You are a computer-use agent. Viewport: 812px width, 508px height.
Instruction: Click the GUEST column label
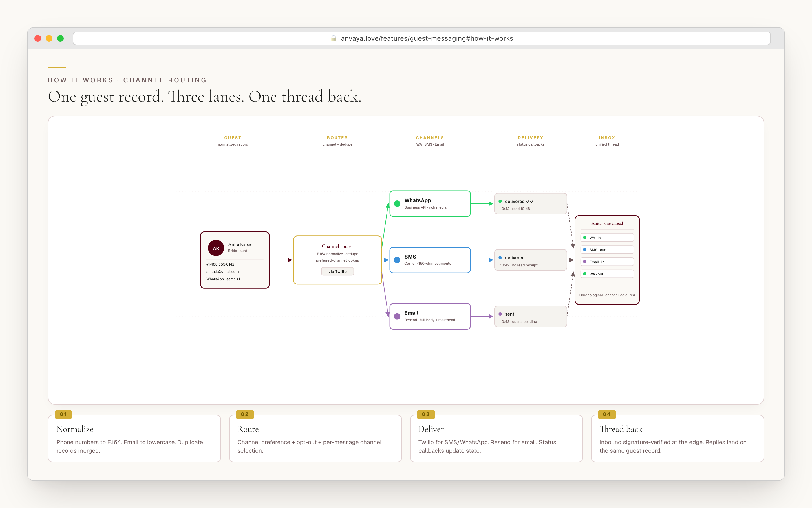[x=233, y=138]
